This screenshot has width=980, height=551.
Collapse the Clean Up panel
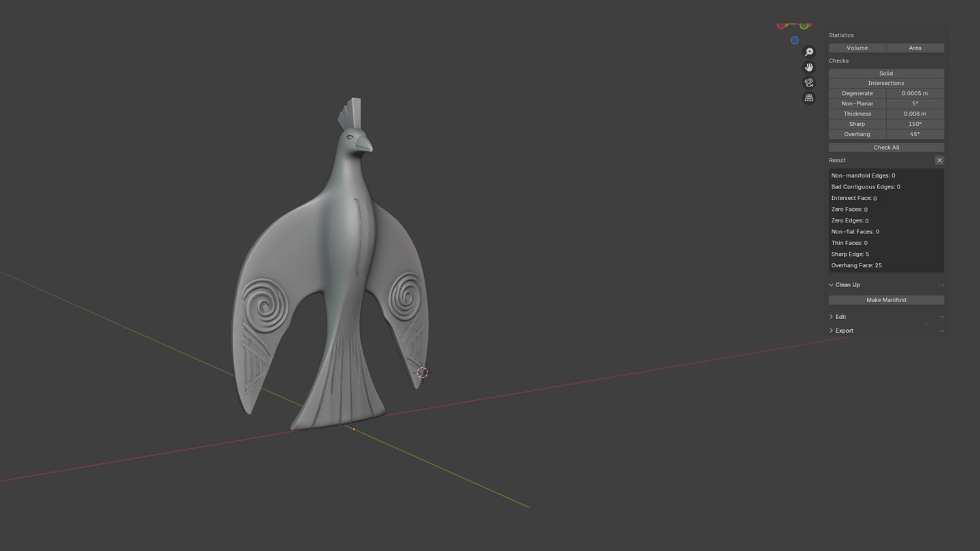[832, 285]
